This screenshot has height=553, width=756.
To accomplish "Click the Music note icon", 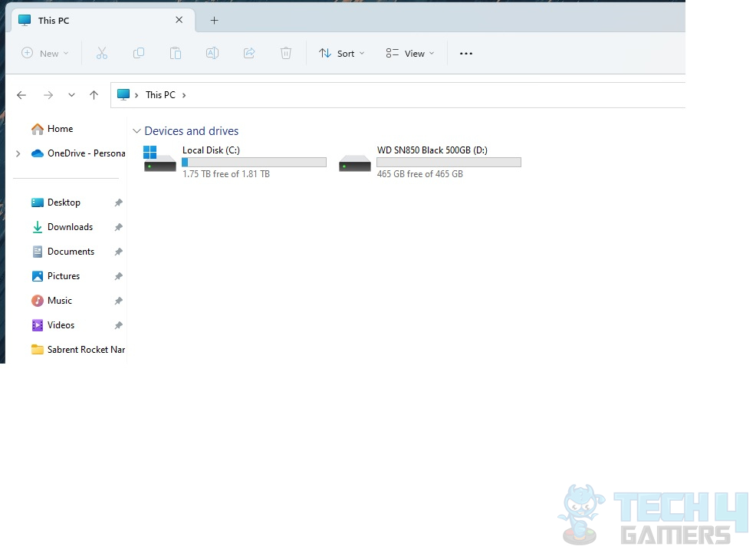I will click(37, 301).
